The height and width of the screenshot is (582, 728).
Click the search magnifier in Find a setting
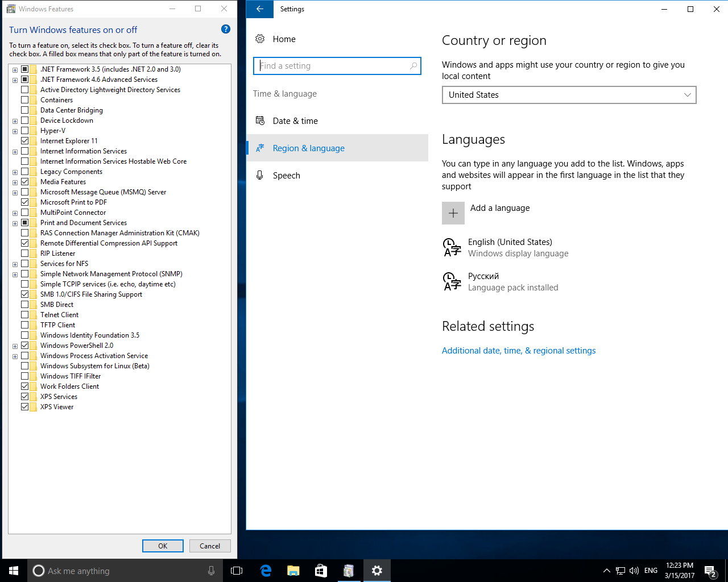pos(413,66)
